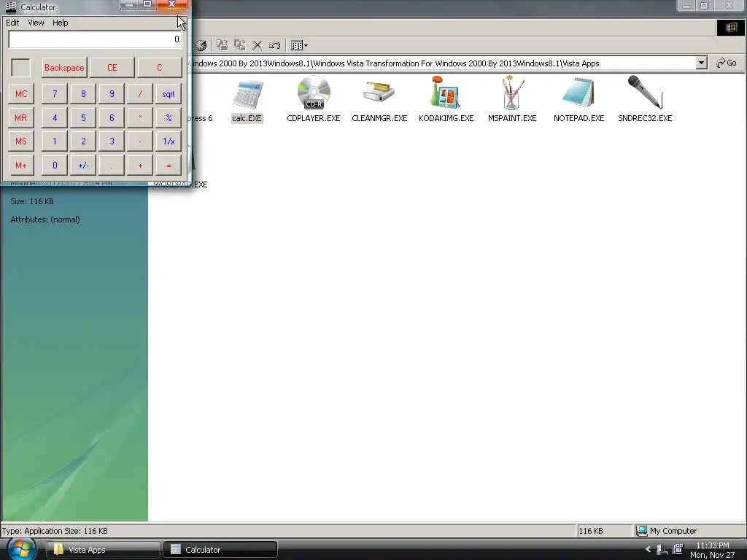Click the Move To toolbar icon

[x=222, y=45]
